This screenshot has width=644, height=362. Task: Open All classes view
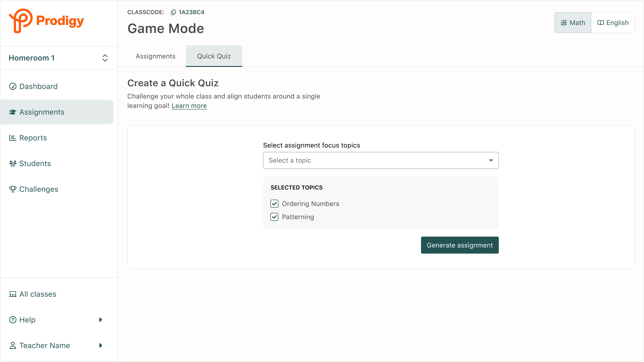tap(38, 294)
